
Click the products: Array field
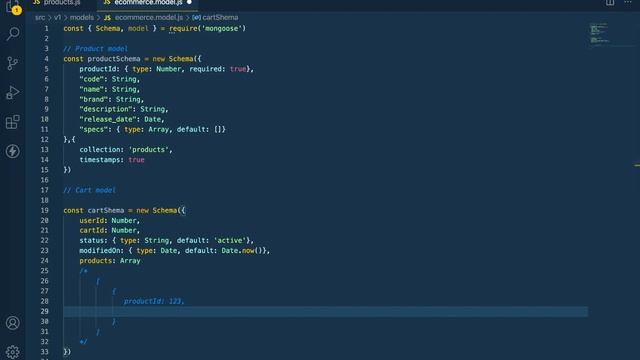tap(110, 261)
